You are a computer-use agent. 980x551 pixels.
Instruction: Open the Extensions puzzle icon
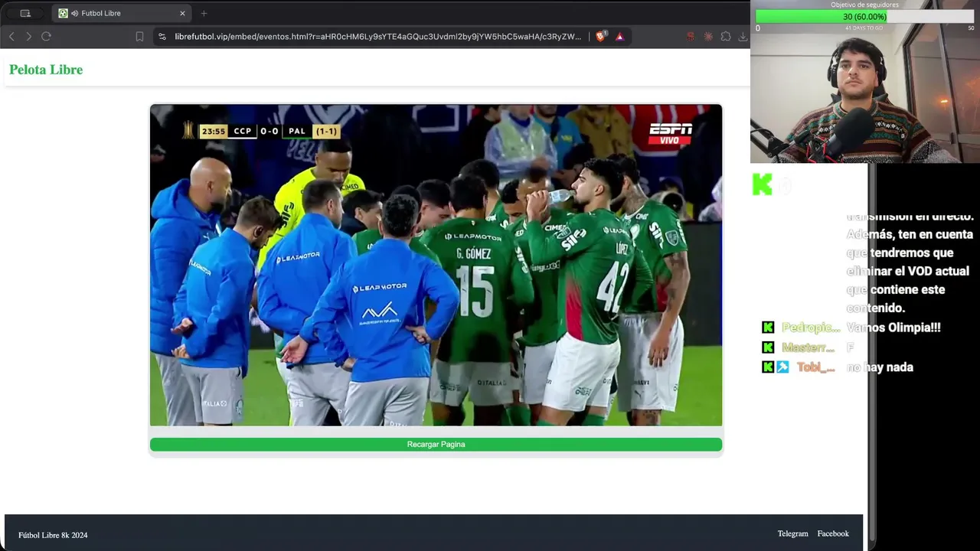[726, 36]
